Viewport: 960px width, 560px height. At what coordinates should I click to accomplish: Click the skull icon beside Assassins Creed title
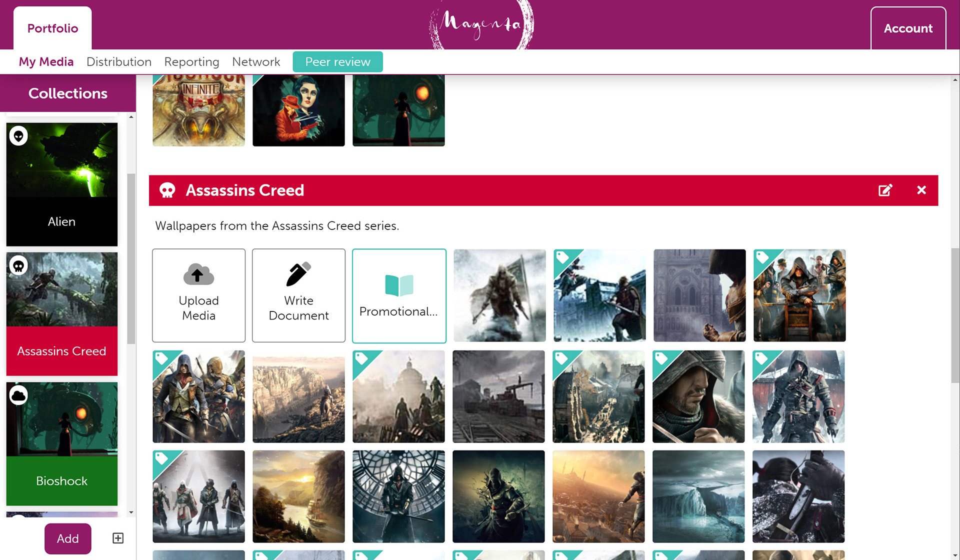[x=167, y=190]
